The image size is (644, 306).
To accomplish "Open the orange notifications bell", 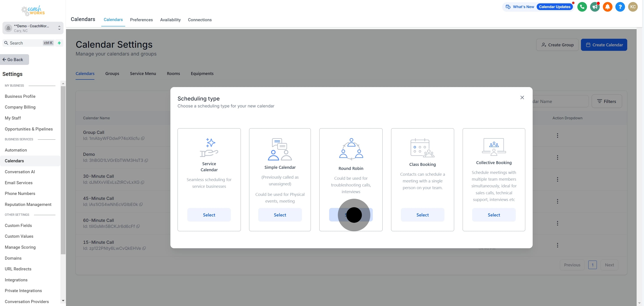I will tap(607, 7).
